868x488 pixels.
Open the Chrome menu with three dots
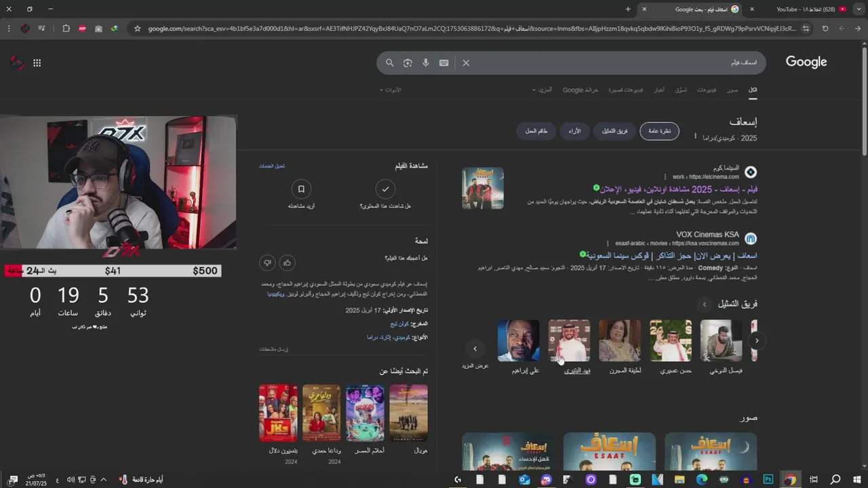[9, 28]
